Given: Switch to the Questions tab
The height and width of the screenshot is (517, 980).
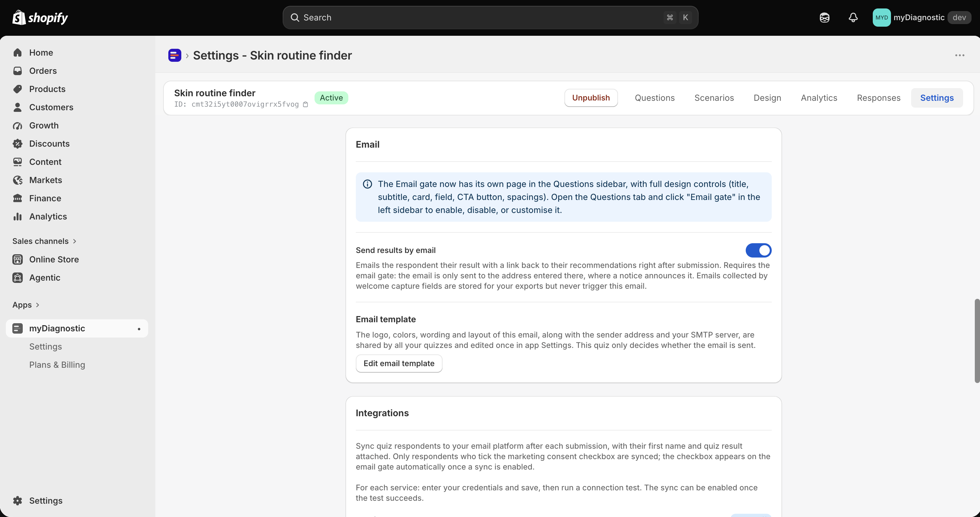Looking at the screenshot, I should point(654,98).
